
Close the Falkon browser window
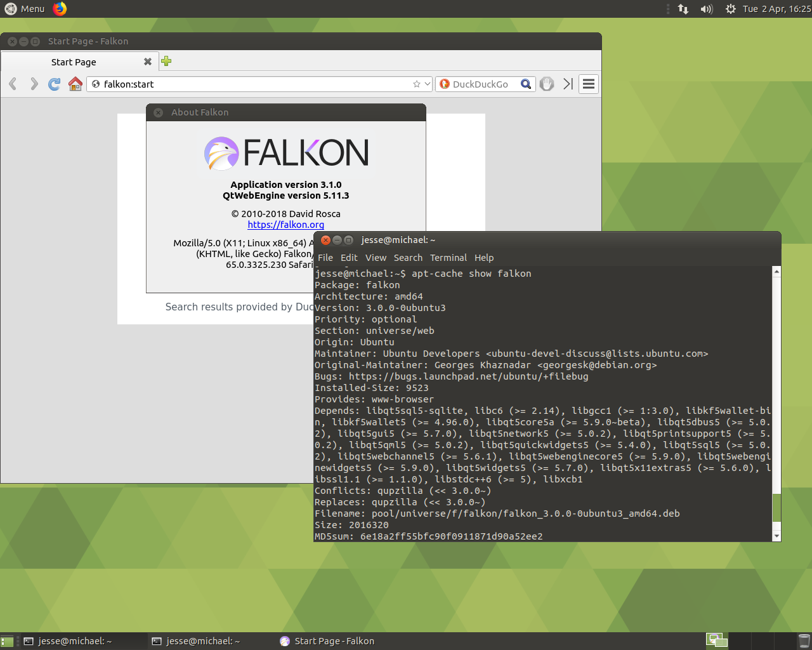12,41
